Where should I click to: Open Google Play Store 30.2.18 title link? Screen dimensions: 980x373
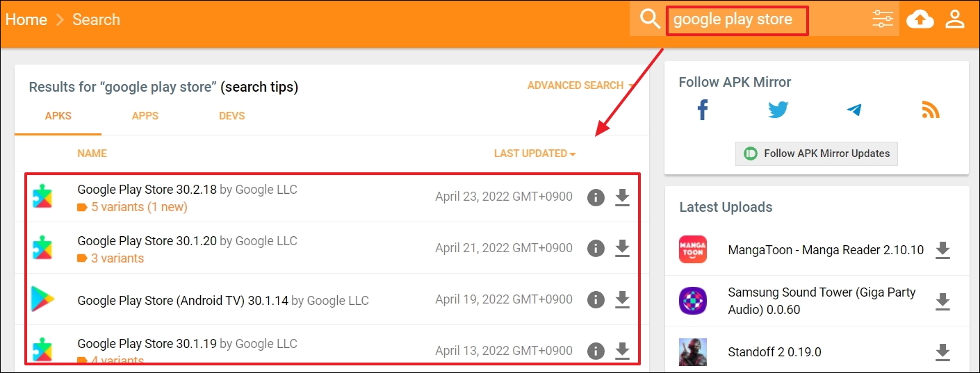click(x=147, y=190)
